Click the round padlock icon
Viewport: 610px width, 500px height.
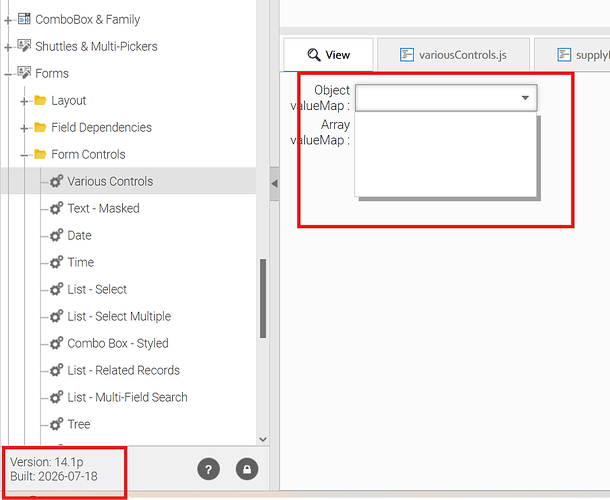pyautogui.click(x=247, y=469)
